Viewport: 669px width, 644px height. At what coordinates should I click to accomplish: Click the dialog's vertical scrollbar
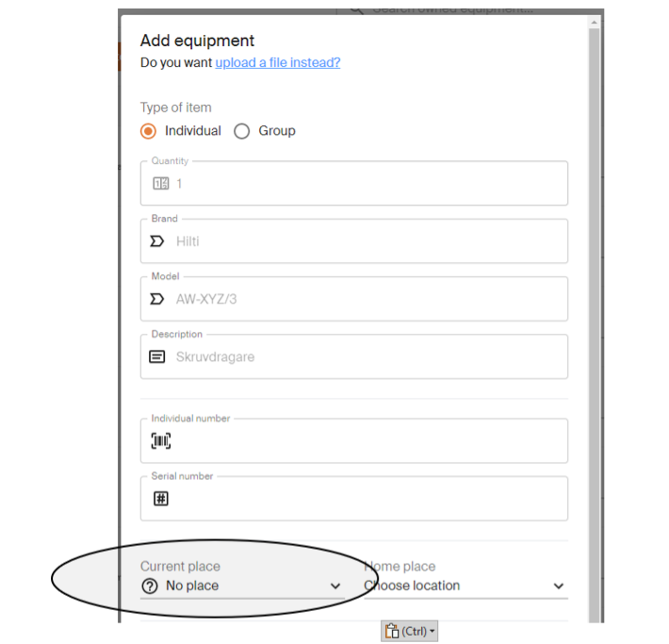pyautogui.click(x=594, y=321)
